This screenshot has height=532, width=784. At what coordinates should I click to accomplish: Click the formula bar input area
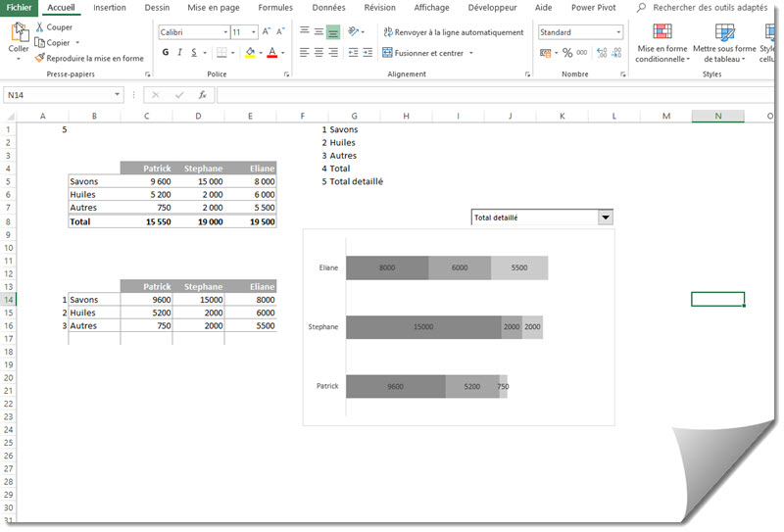coord(495,95)
